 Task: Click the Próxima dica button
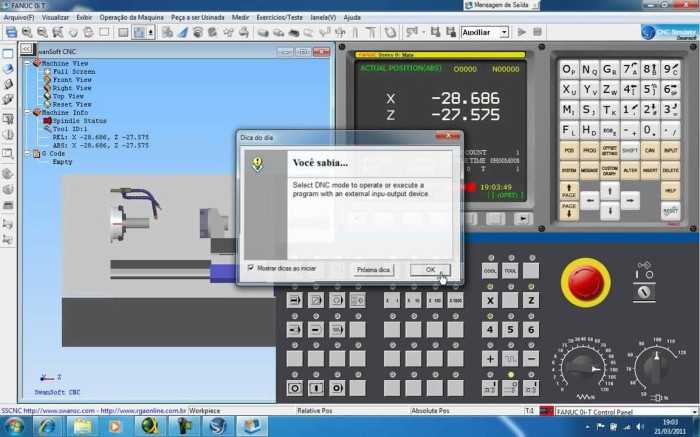pos(373,270)
